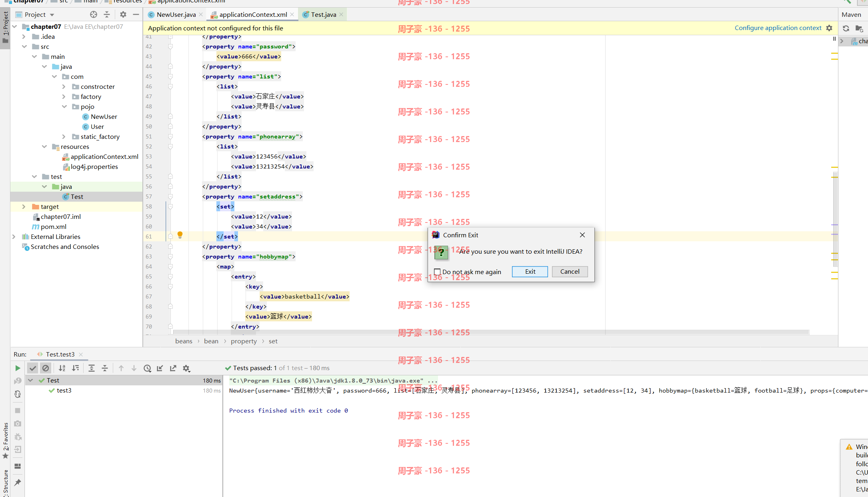
Task: Sort tests alphabetically
Action: click(x=62, y=368)
